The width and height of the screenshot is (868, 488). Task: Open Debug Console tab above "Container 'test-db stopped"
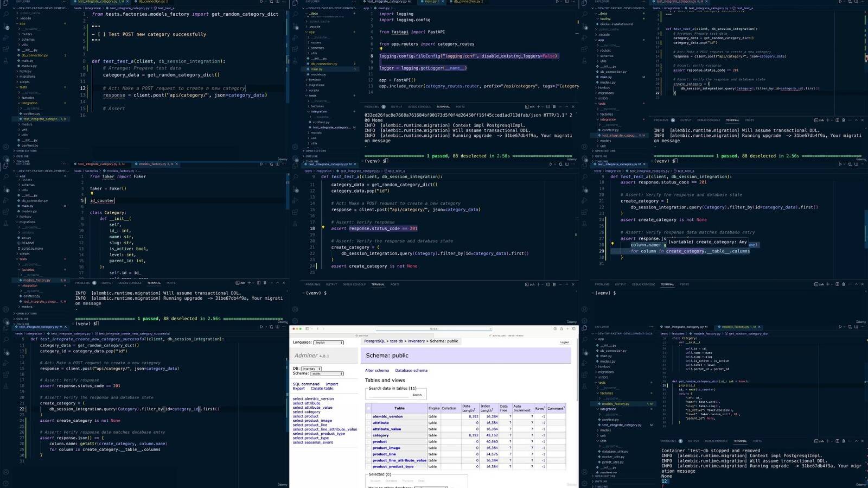(x=716, y=441)
